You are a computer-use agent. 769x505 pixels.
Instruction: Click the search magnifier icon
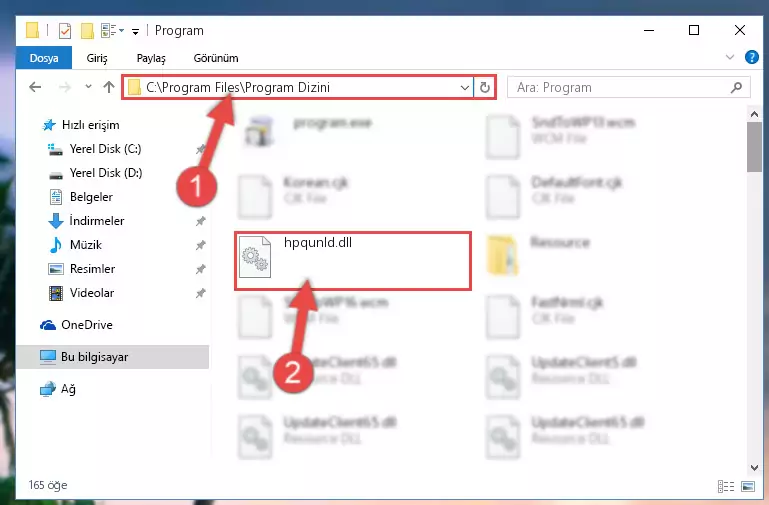coord(736,87)
